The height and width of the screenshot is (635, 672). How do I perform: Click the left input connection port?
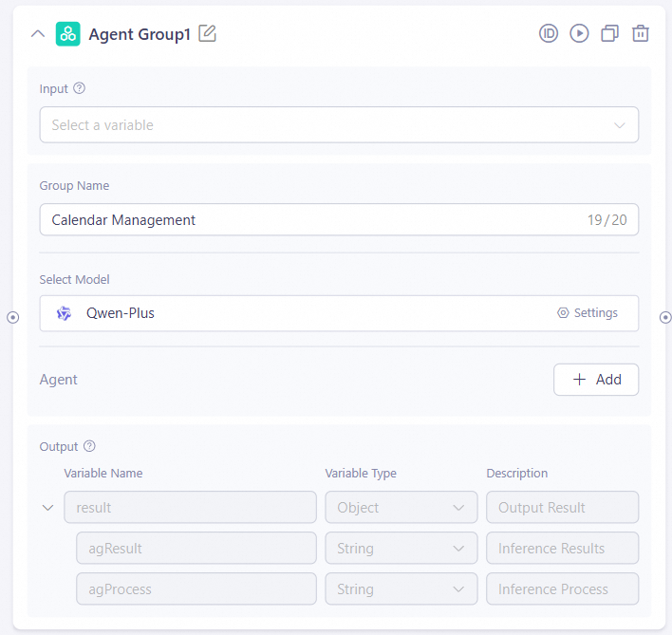coord(13,317)
